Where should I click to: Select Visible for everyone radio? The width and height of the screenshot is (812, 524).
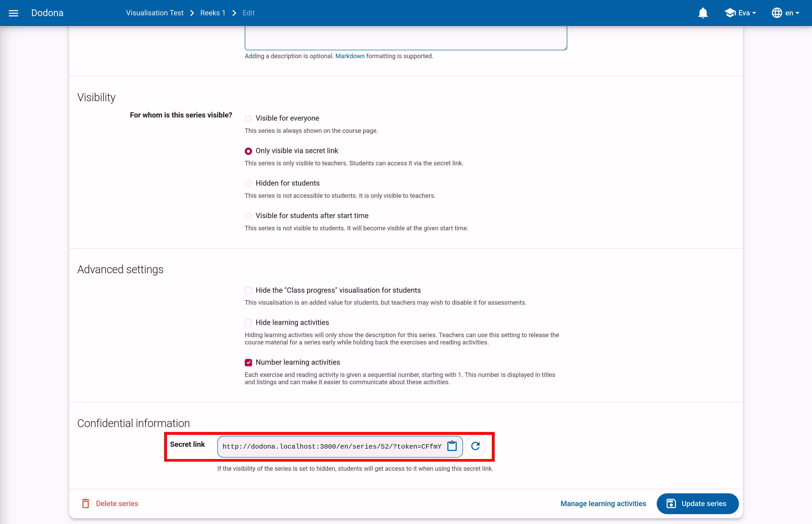pyautogui.click(x=248, y=119)
